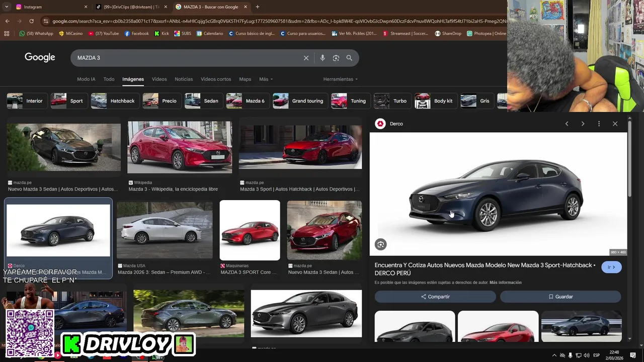Image resolution: width=644 pixels, height=362 pixels.
Task: Click the ESP language indicator in taskbar
Action: tap(596, 355)
